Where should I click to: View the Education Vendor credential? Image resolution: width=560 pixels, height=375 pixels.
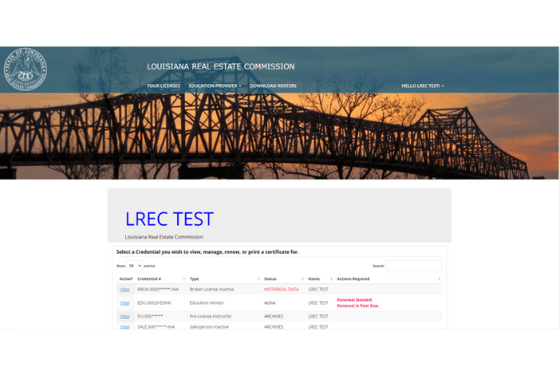[125, 303]
